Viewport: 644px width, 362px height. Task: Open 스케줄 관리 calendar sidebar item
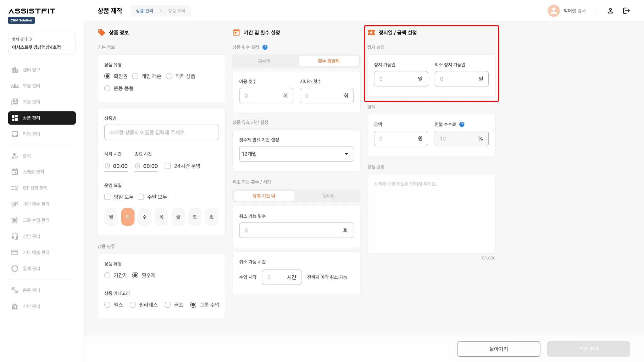click(15, 172)
